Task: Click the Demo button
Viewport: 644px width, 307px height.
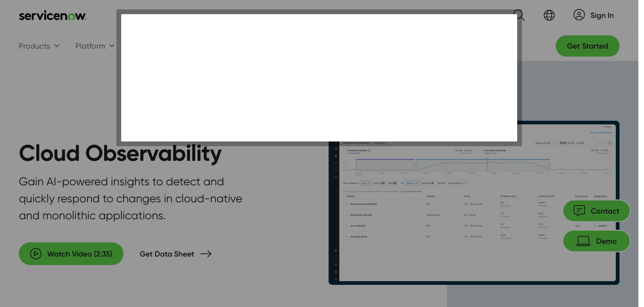Action: [597, 241]
